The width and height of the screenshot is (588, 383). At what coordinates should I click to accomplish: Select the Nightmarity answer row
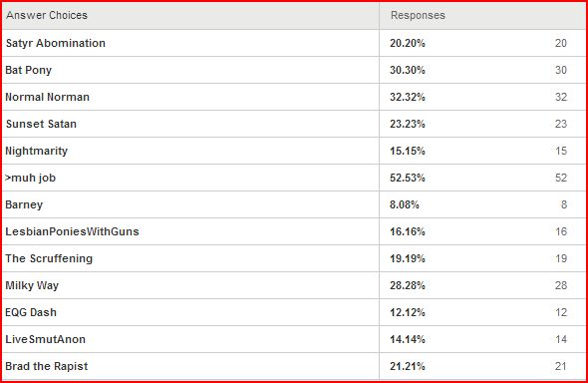click(x=294, y=151)
